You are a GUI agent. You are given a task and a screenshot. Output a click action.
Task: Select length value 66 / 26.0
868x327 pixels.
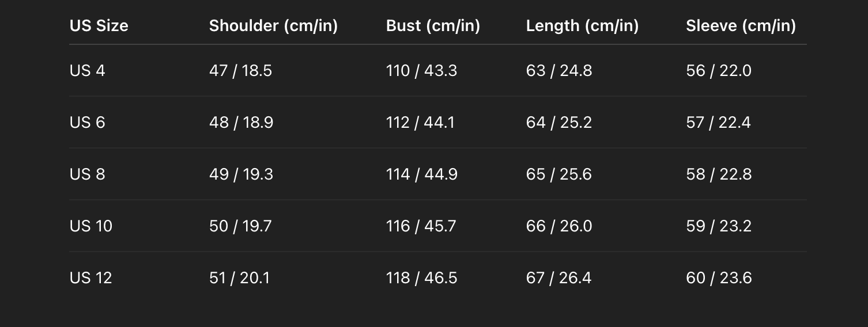click(559, 226)
